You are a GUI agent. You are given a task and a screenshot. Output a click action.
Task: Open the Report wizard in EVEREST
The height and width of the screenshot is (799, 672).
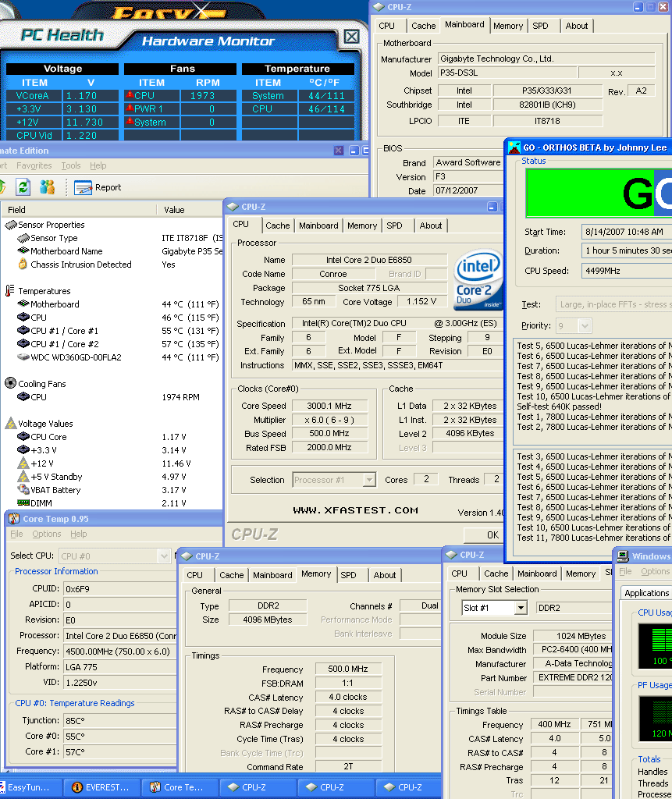98,187
